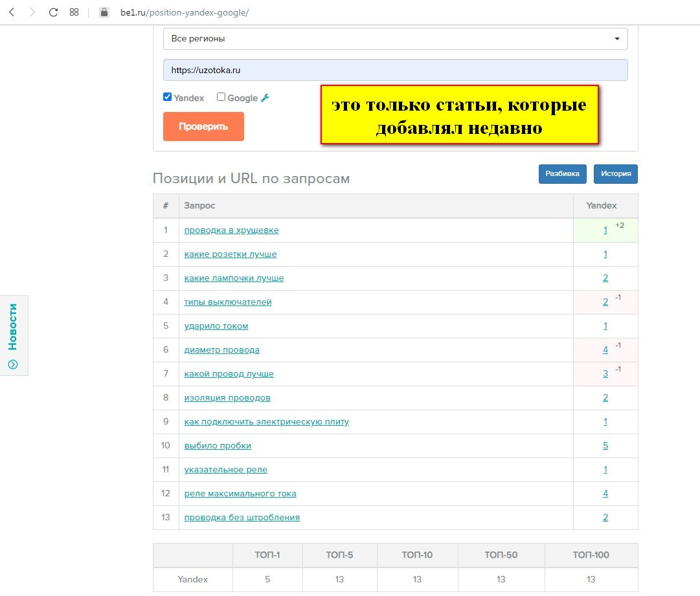Click Yandex position for электрическую плиту query
This screenshot has height=596, width=700.
pyautogui.click(x=605, y=421)
